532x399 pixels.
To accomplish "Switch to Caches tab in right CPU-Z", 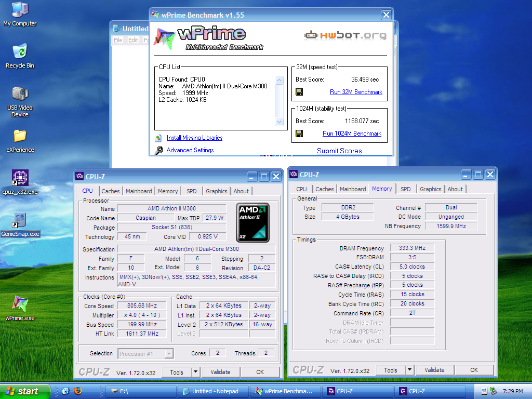I will [x=324, y=189].
